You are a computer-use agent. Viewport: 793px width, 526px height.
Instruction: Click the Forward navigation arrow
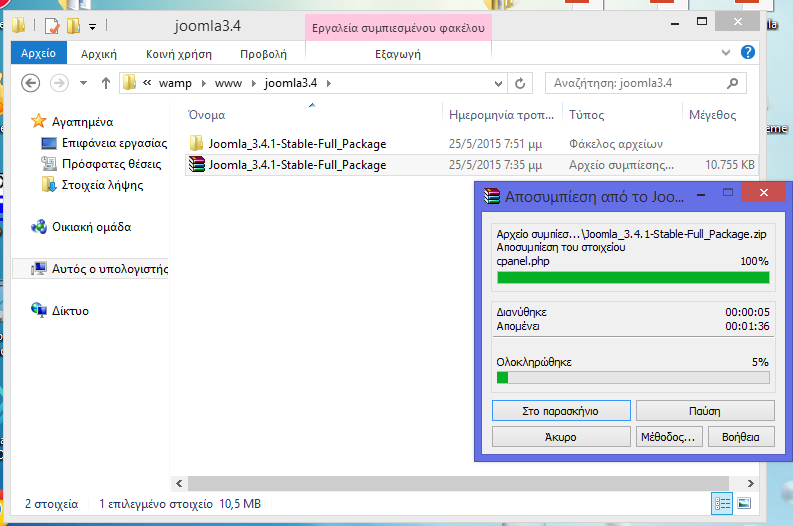tap(59, 83)
